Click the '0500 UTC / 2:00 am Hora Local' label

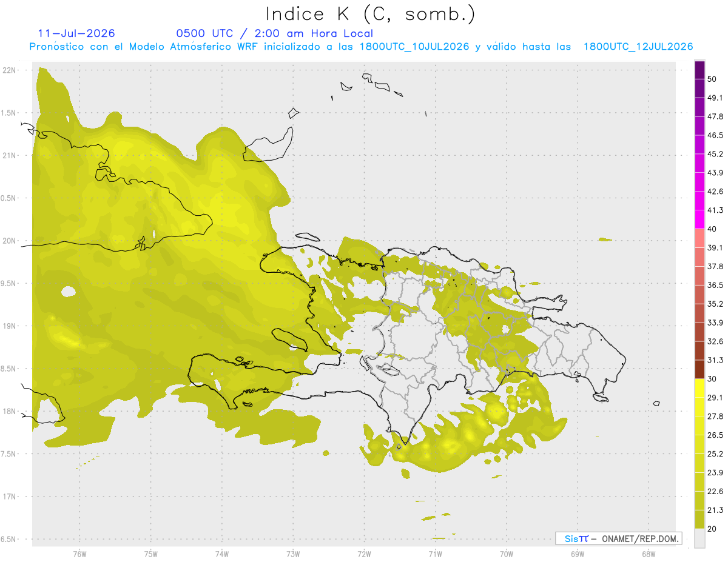click(x=274, y=33)
